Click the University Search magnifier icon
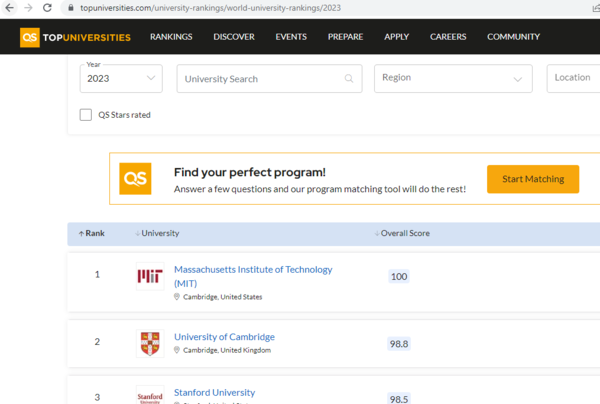 [349, 78]
